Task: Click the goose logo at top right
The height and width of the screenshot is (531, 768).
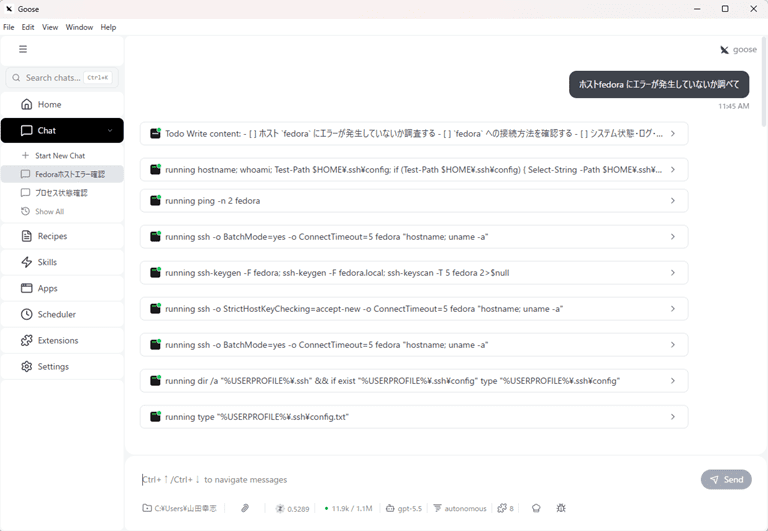Action: pyautogui.click(x=739, y=49)
